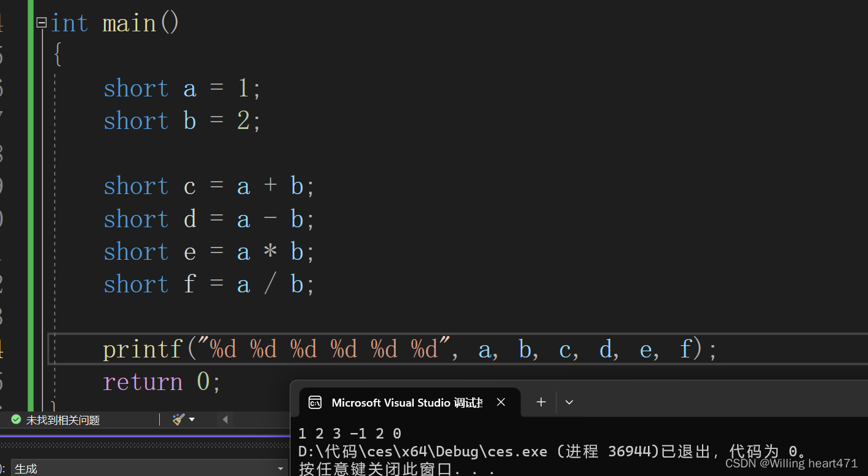The height and width of the screenshot is (476, 868).
Task: Click the variable b in short b = 2
Action: click(189, 120)
